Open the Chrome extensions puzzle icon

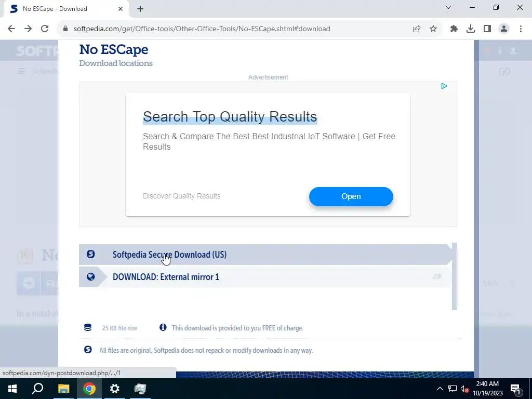(x=454, y=29)
